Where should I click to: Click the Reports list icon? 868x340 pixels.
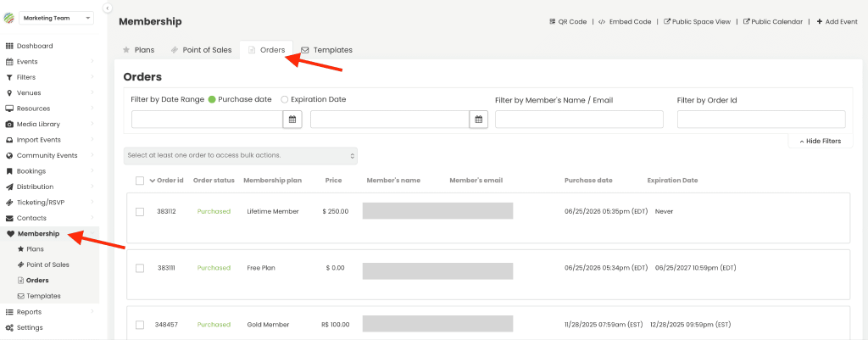point(9,312)
